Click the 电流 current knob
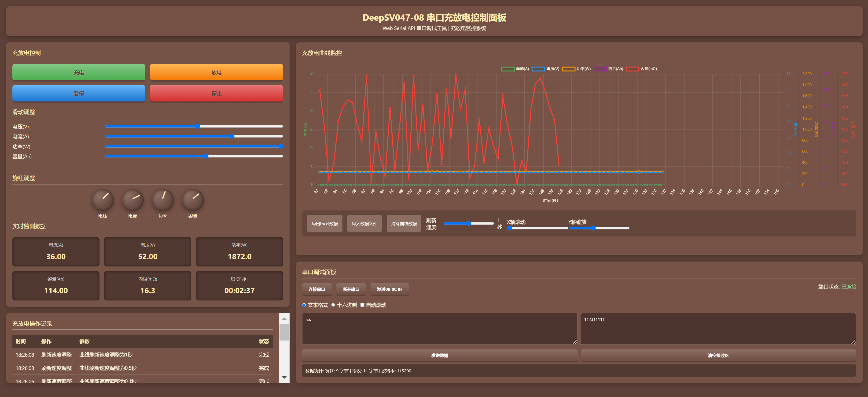The width and height of the screenshot is (868, 397). click(133, 200)
